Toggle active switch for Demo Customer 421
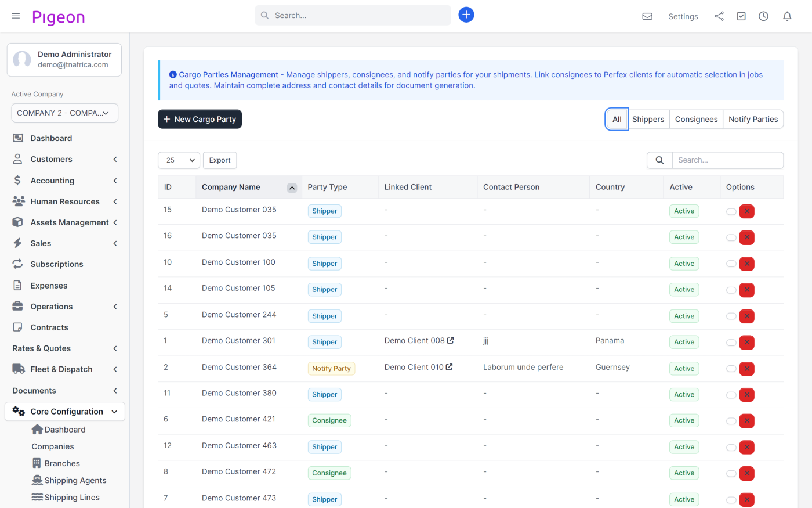812x508 pixels. pos(731,421)
